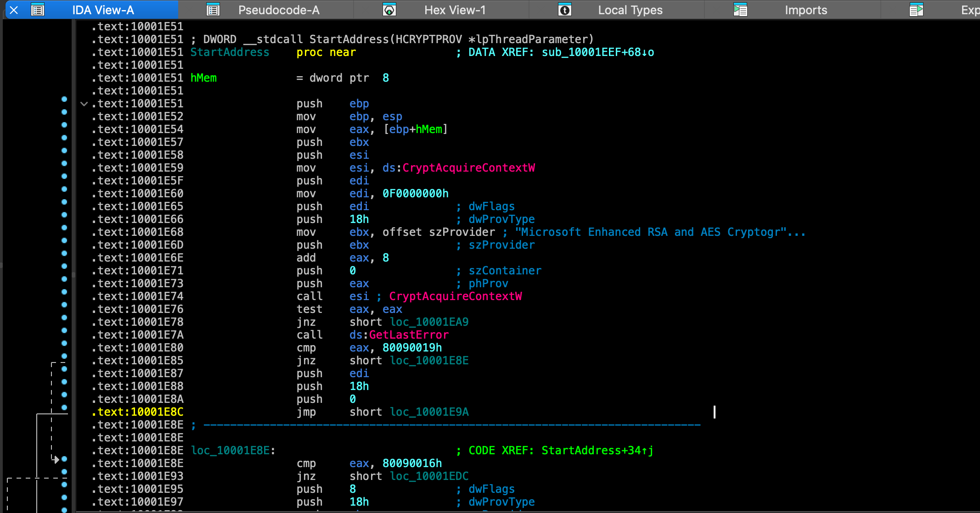Viewport: 980px width, 513px height.
Task: Select the 80090019h error constant
Action: tap(412, 348)
